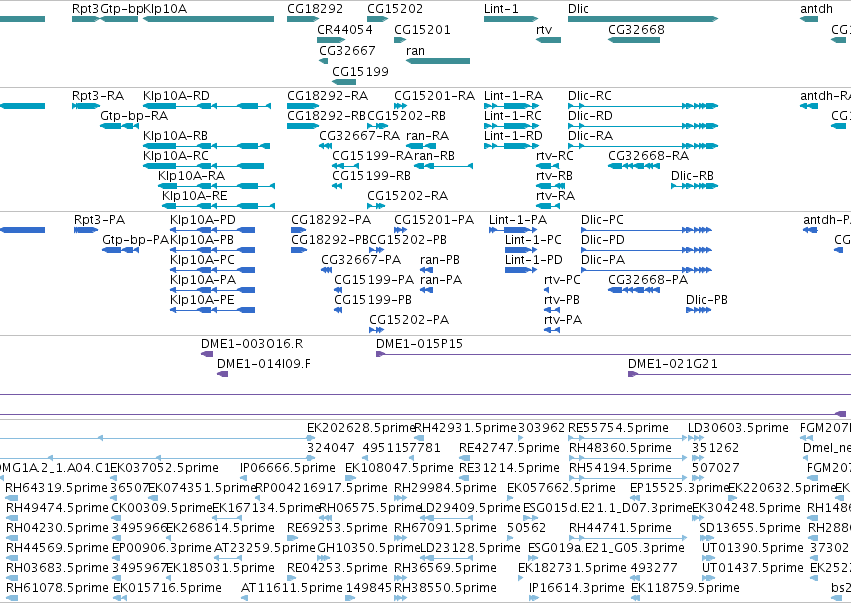Screen dimensions: 851x603
Task: Select protein Klp10A-PD label
Action: pos(202,220)
